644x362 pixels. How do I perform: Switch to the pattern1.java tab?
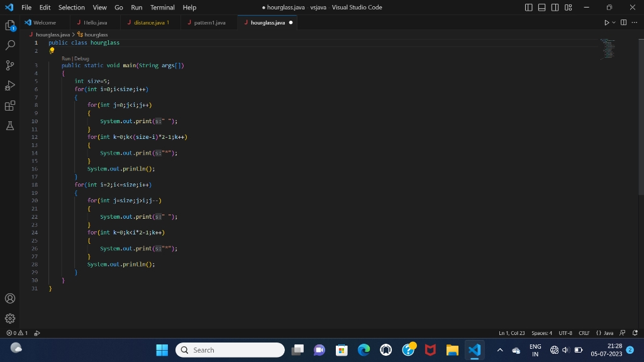(209, 23)
